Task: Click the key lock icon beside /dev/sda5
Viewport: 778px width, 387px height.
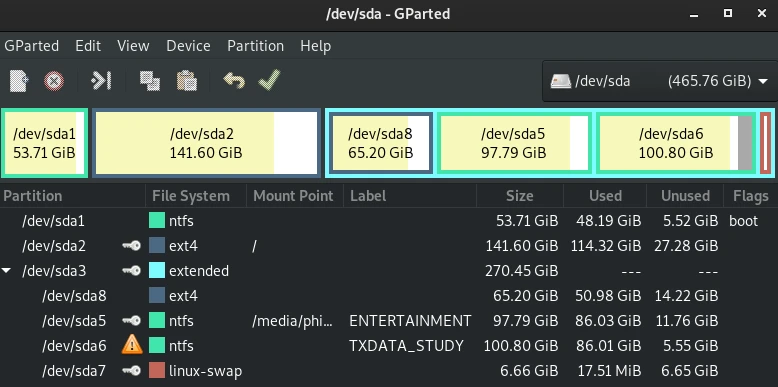Action: (x=131, y=321)
